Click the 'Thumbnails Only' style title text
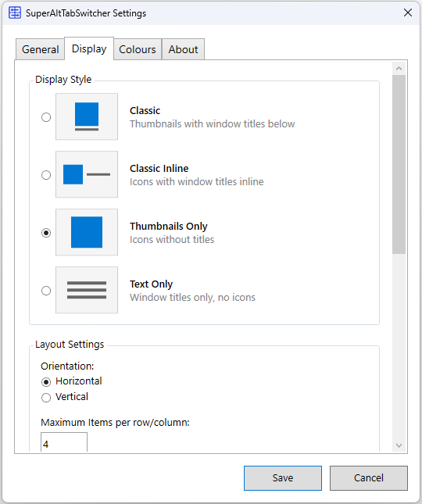 pos(169,227)
